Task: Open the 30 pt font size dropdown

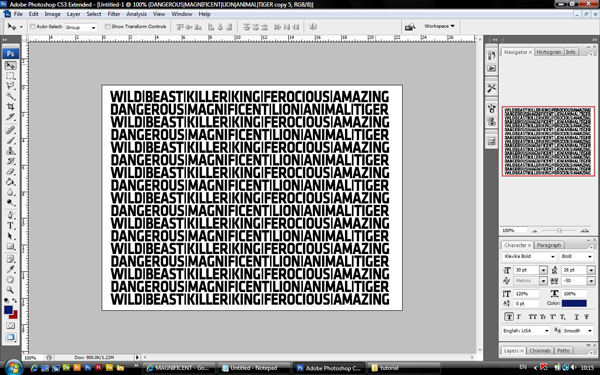Action: pos(543,270)
